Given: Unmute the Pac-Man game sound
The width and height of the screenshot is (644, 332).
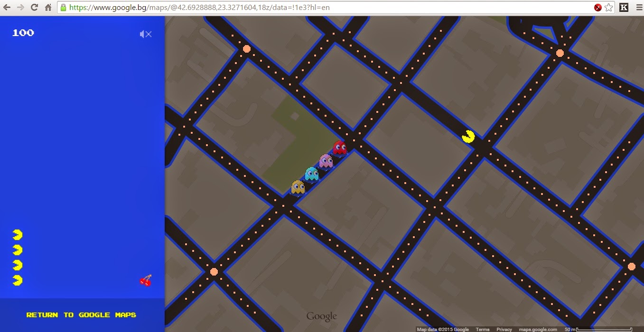Looking at the screenshot, I should (x=145, y=34).
